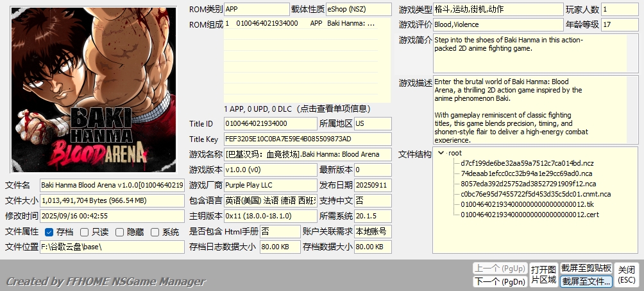Click the ROM类别 APP field
The width and height of the screenshot is (644, 291).
pos(257,9)
